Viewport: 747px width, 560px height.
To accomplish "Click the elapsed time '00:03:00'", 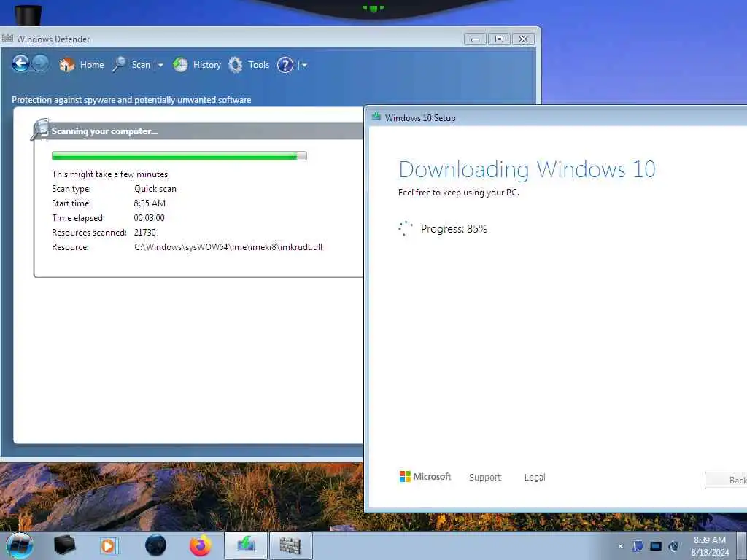I will click(149, 217).
